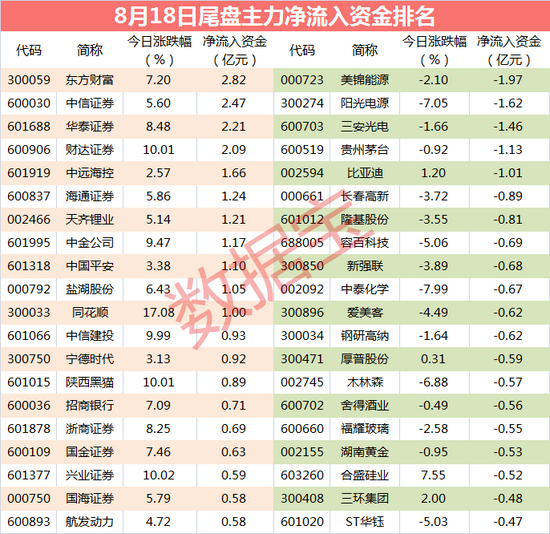Select stock name 新强联
Image resolution: width=550 pixels, height=534 pixels.
click(365, 266)
